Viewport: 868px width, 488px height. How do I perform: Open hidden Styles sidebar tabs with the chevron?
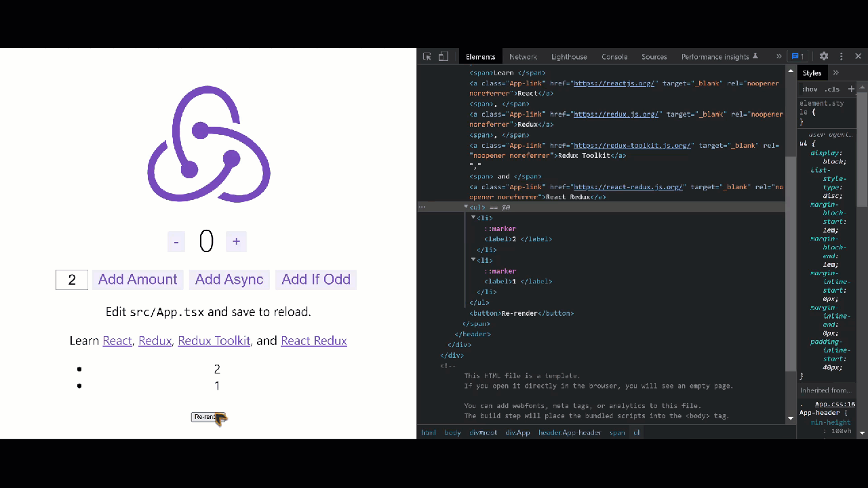coord(836,73)
